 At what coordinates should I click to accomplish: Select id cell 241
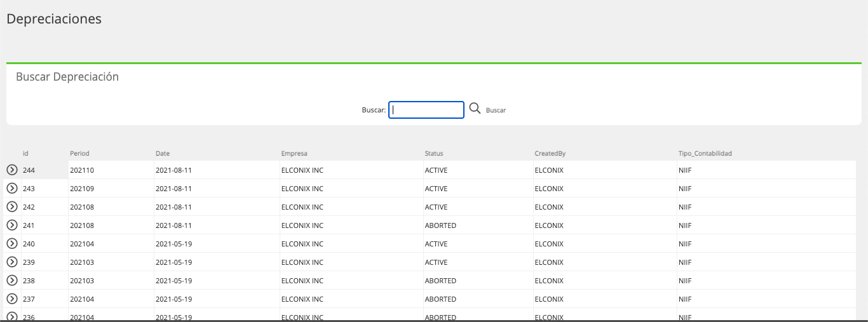click(29, 225)
